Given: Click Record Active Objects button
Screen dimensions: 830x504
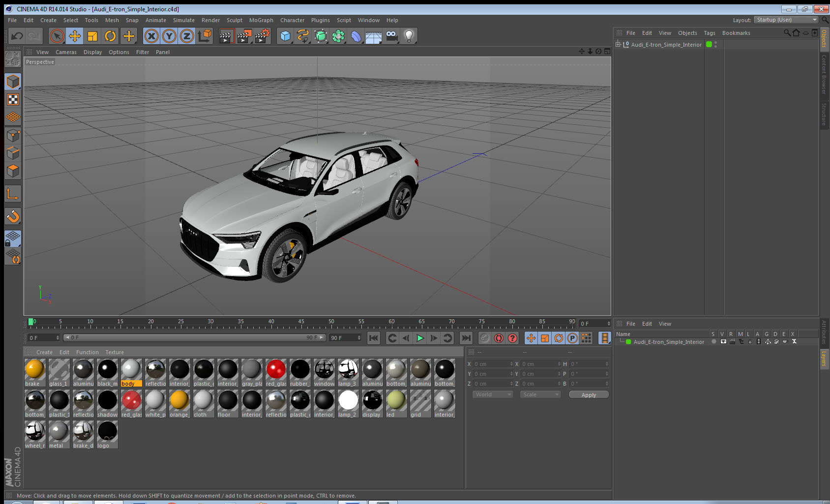Looking at the screenshot, I should point(485,338).
